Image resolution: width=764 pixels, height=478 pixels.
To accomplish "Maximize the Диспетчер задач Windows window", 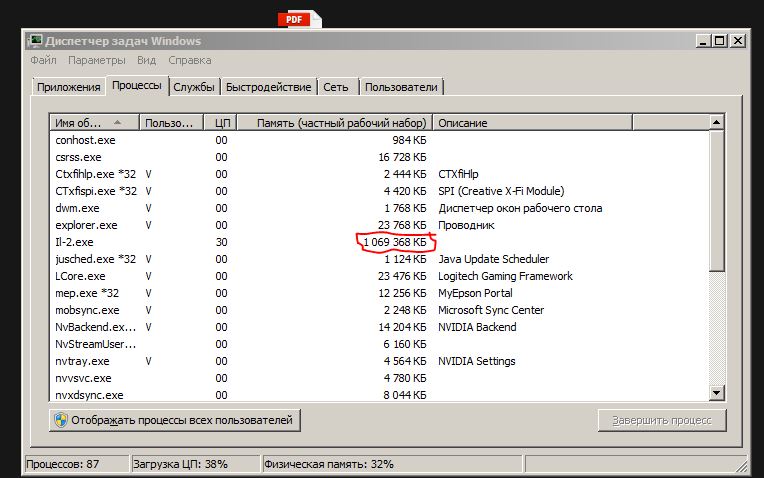I will pos(720,41).
